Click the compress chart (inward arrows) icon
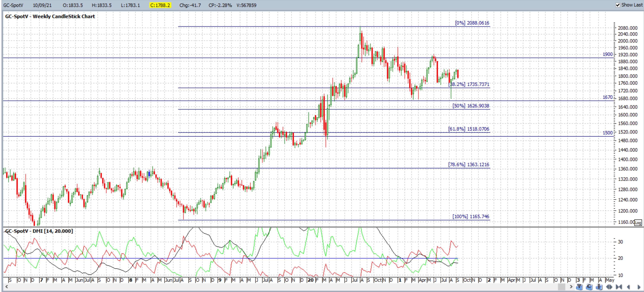 (x=619, y=287)
